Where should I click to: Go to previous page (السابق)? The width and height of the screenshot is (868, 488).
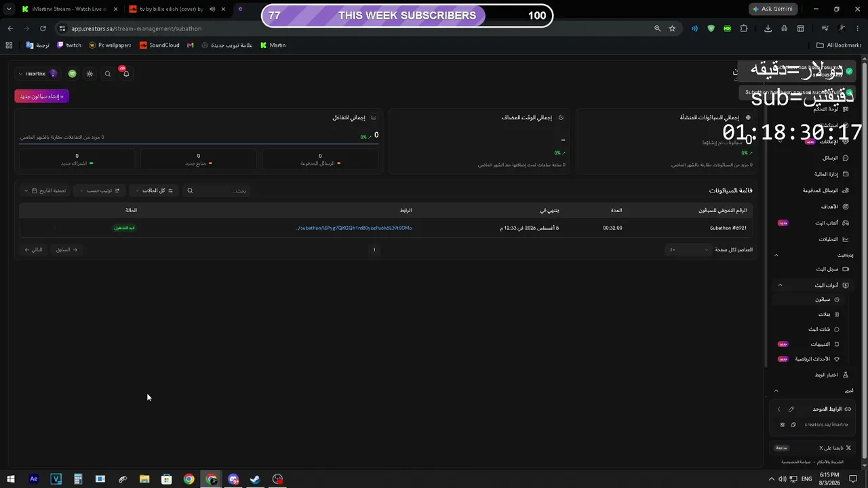(x=66, y=249)
